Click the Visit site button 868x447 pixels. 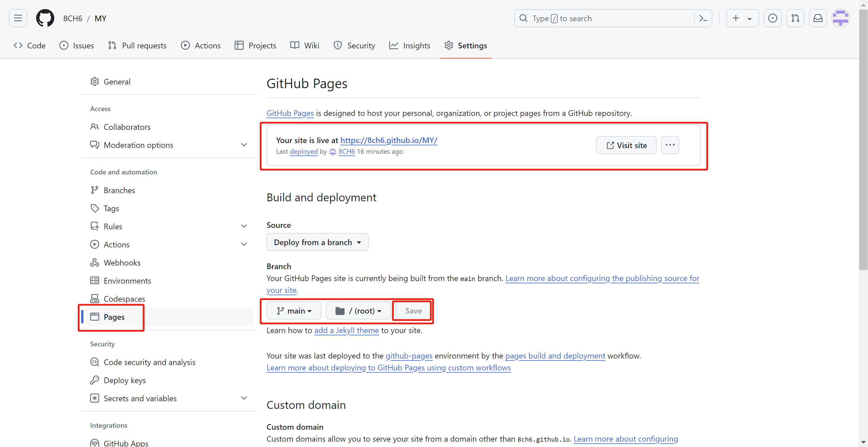point(626,145)
